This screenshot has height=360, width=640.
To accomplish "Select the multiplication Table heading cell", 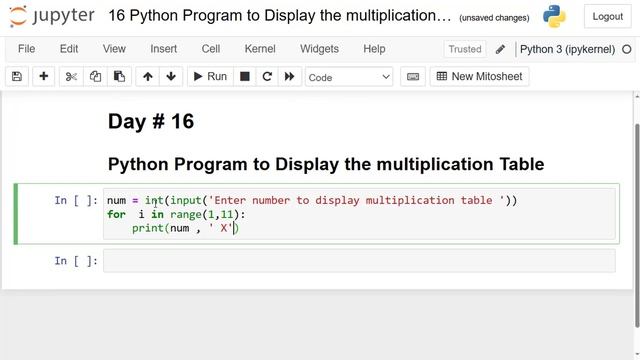I will tap(326, 164).
